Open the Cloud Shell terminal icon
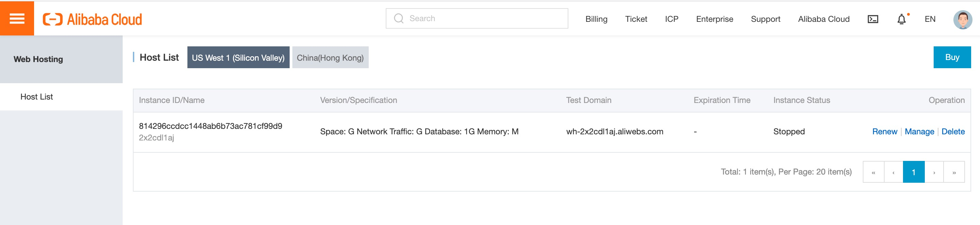This screenshot has width=980, height=225. (873, 19)
